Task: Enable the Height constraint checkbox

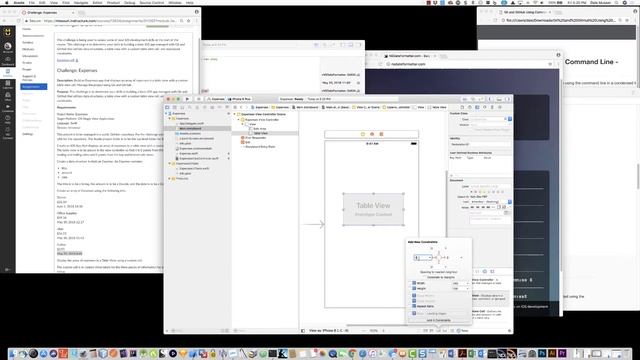Action: point(414,288)
